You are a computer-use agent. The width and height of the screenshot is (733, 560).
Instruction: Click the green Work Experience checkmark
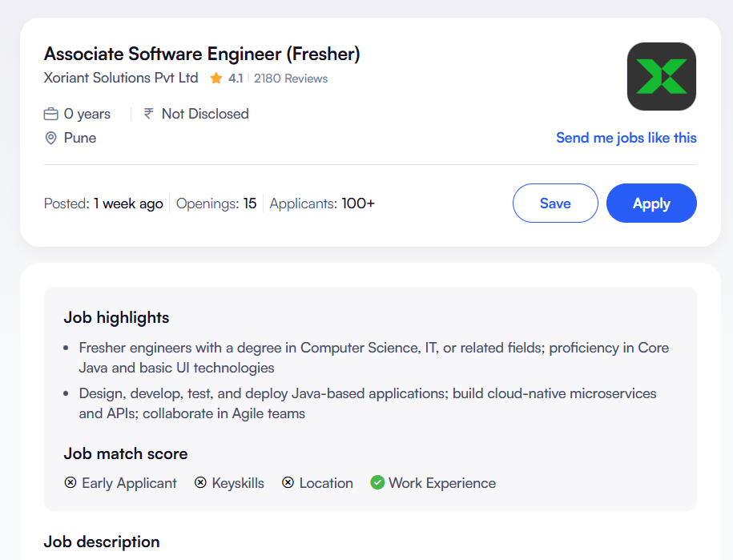pyautogui.click(x=377, y=483)
